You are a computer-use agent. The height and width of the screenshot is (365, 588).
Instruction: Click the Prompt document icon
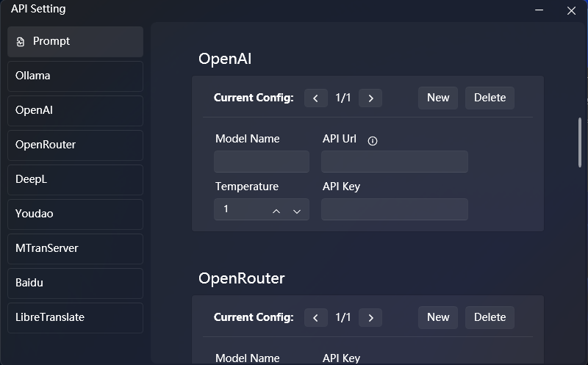click(21, 42)
